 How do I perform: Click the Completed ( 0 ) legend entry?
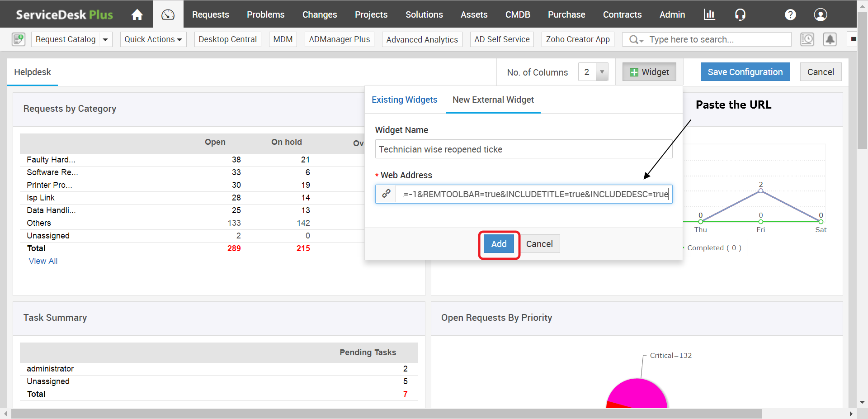[x=714, y=248]
